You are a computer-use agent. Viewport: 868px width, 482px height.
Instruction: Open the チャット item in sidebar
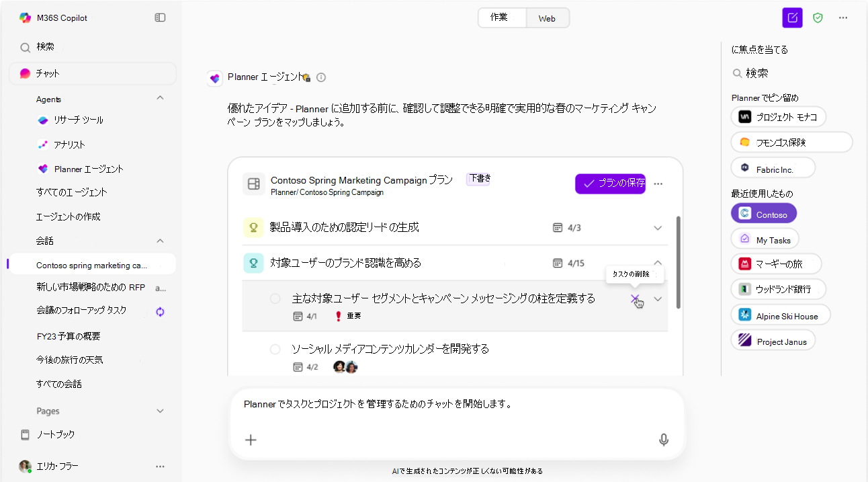93,73
